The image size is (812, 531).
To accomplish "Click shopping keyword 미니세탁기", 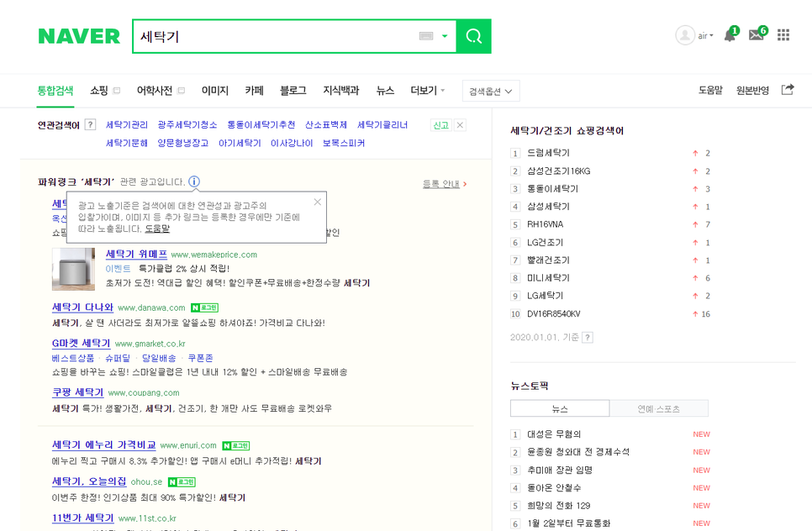I will [548, 278].
